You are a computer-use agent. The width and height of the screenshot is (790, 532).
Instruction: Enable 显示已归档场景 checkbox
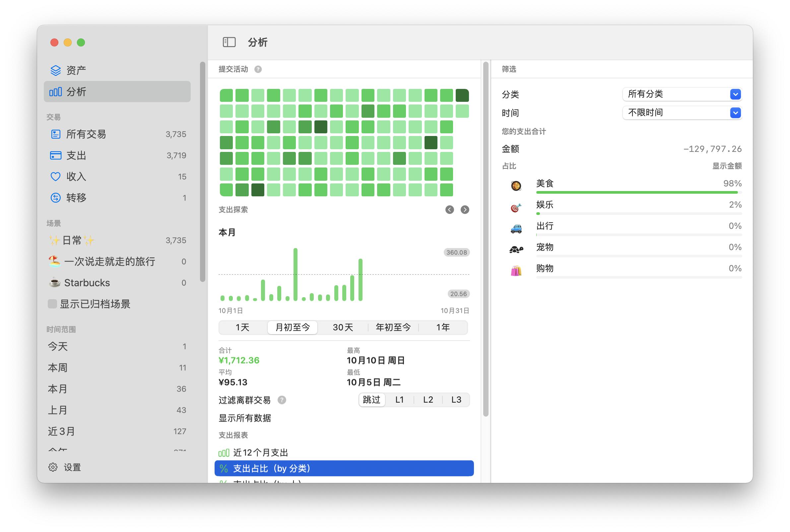pos(52,304)
